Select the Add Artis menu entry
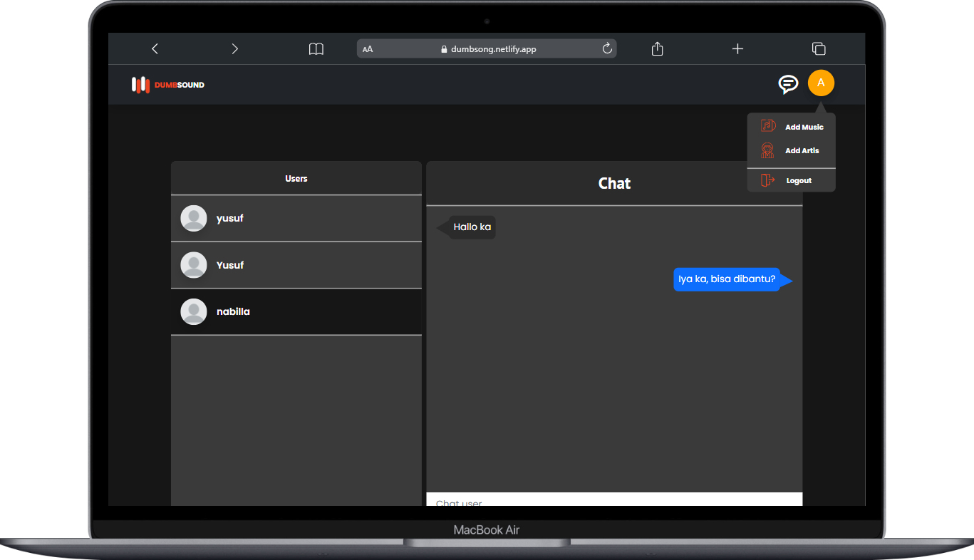 (x=802, y=151)
